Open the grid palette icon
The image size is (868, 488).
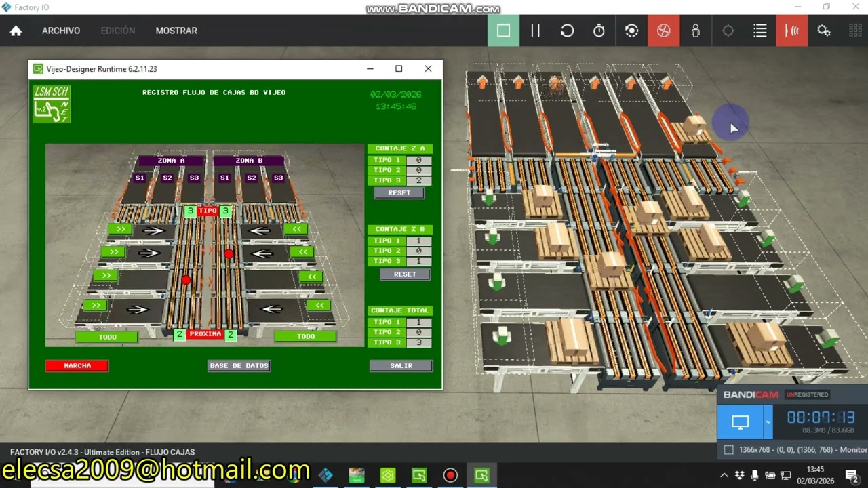855,30
